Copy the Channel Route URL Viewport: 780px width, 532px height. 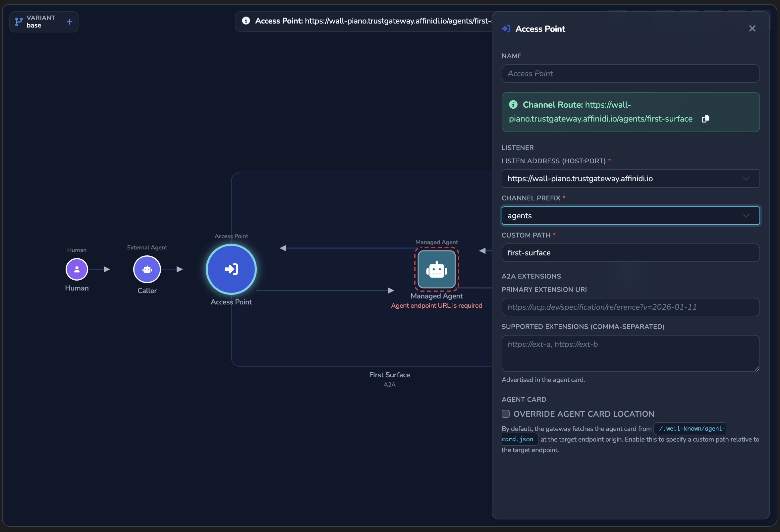(705, 119)
